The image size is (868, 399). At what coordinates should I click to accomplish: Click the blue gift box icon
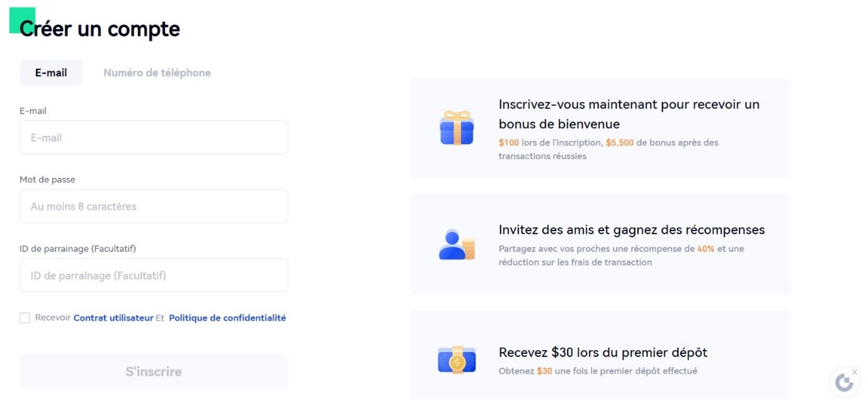(x=457, y=128)
